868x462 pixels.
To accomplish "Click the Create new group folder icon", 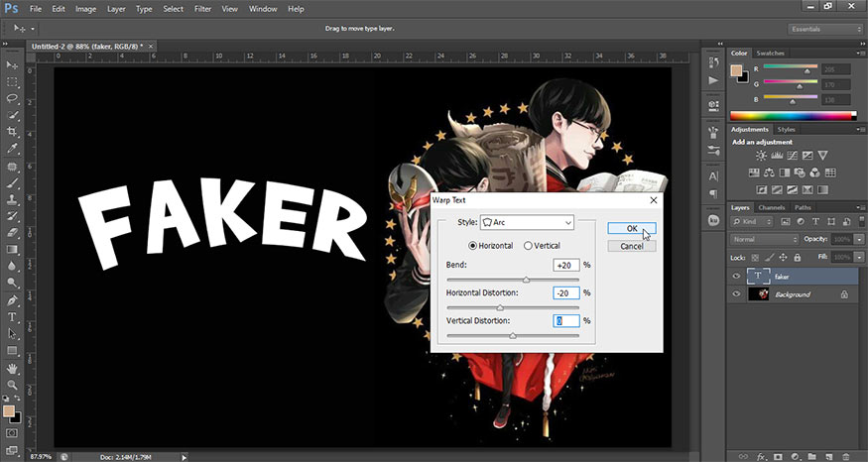I will click(x=811, y=457).
